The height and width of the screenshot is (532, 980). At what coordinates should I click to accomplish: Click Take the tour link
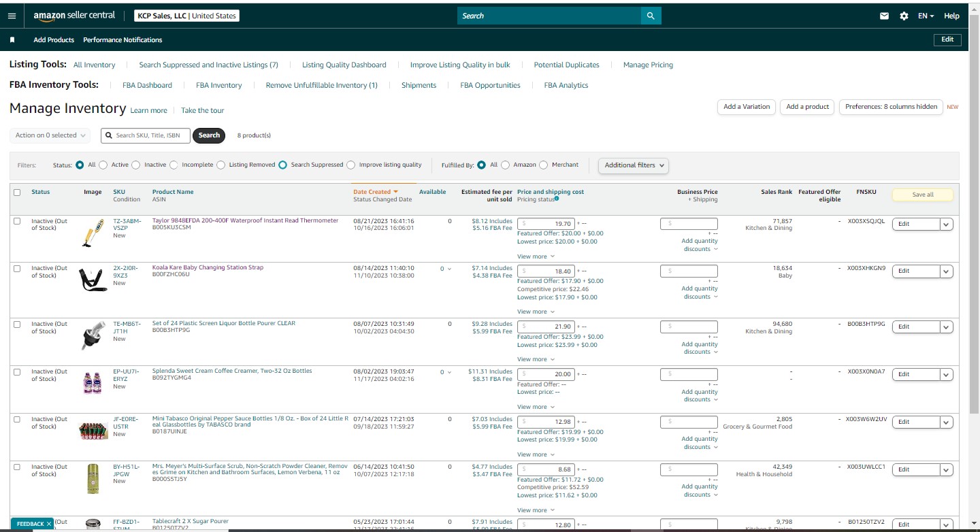202,110
